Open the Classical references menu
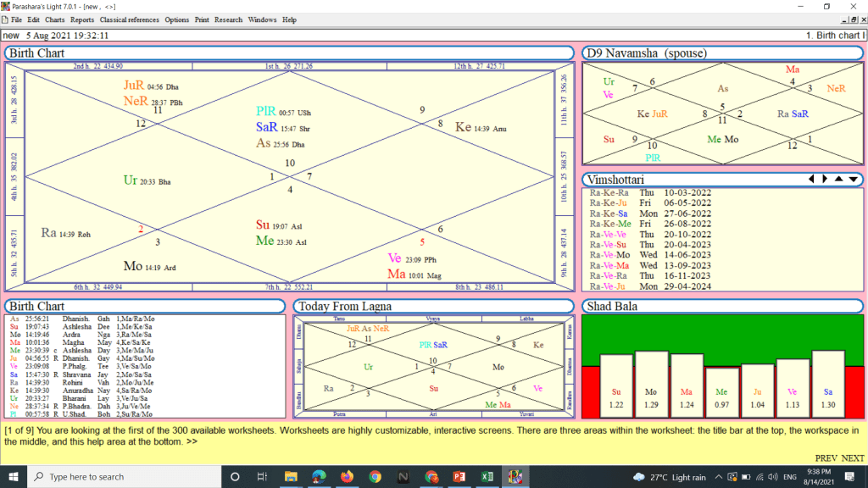Screen dimensions: 868x488 point(129,19)
